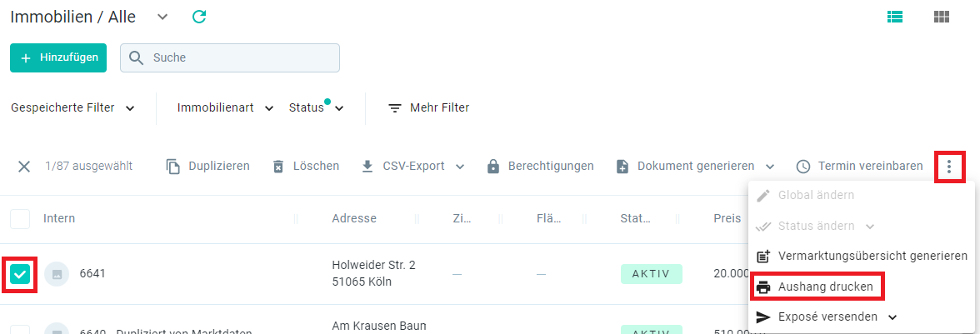Open Mehr Filter options
Viewport: 980px width, 334px height.
pos(428,108)
